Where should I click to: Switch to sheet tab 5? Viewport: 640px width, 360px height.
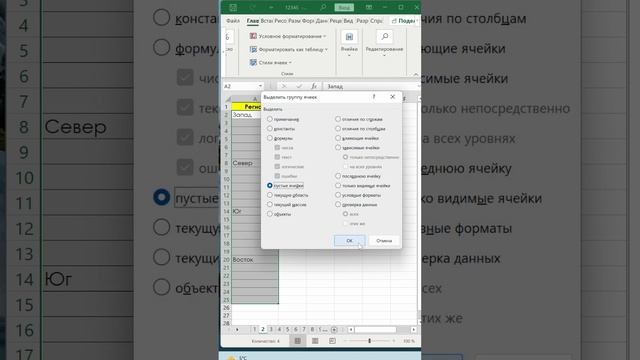pos(287,329)
